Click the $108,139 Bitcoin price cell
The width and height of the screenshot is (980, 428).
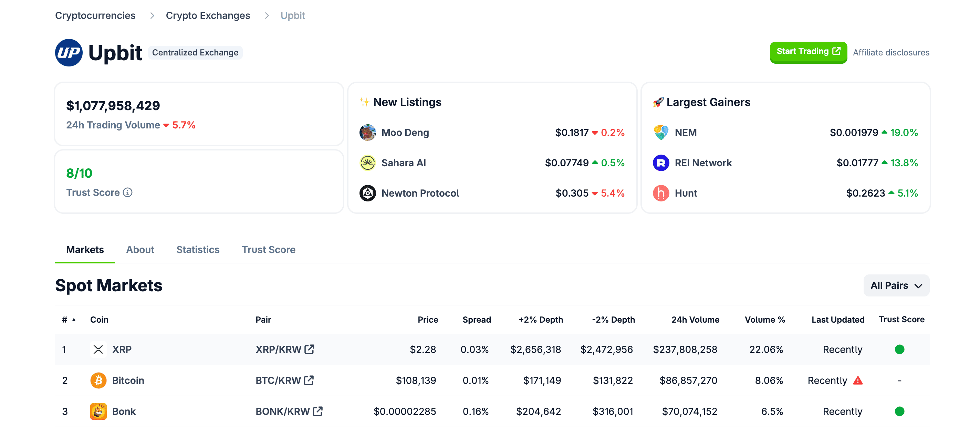pos(416,380)
